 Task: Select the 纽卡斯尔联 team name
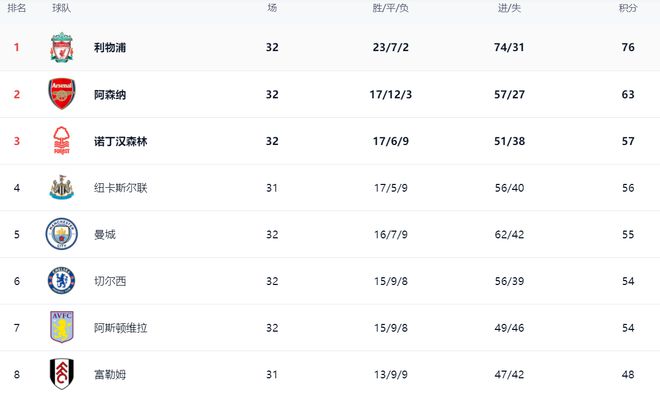[121, 188]
